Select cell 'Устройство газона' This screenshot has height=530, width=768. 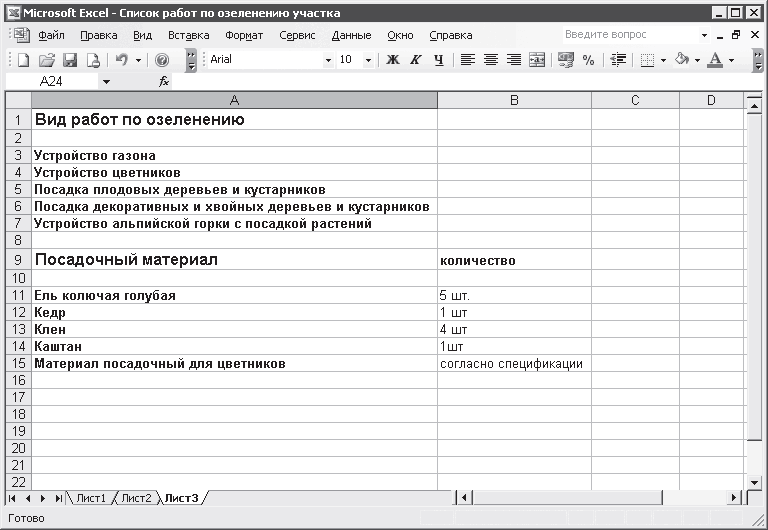click(235, 155)
